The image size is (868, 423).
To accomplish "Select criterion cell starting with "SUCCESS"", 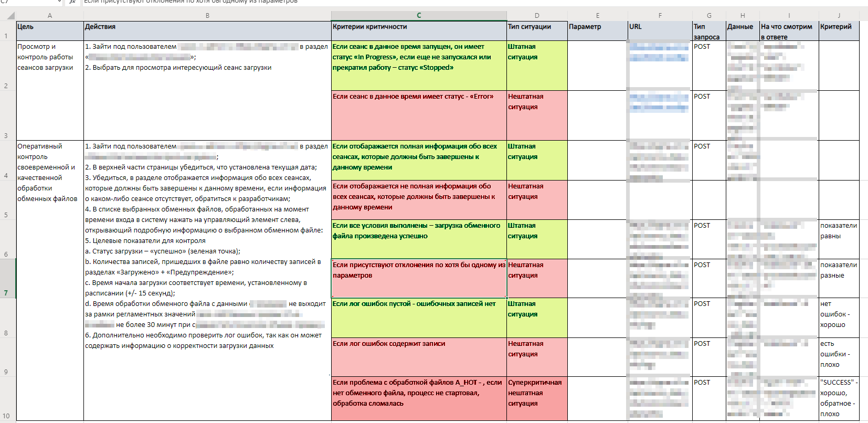I will (x=839, y=399).
